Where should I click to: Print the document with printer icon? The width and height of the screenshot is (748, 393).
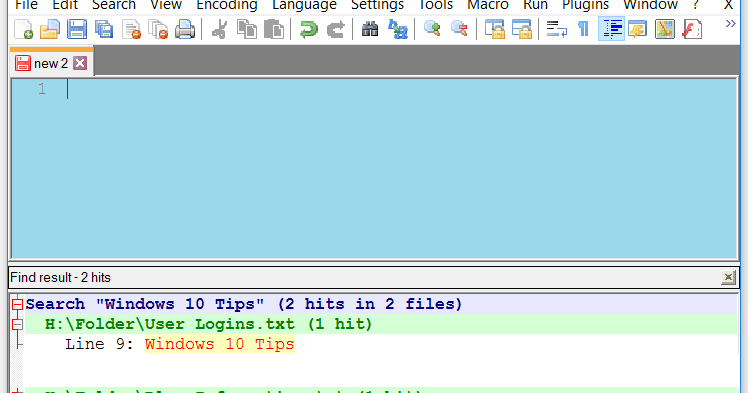pyautogui.click(x=185, y=30)
